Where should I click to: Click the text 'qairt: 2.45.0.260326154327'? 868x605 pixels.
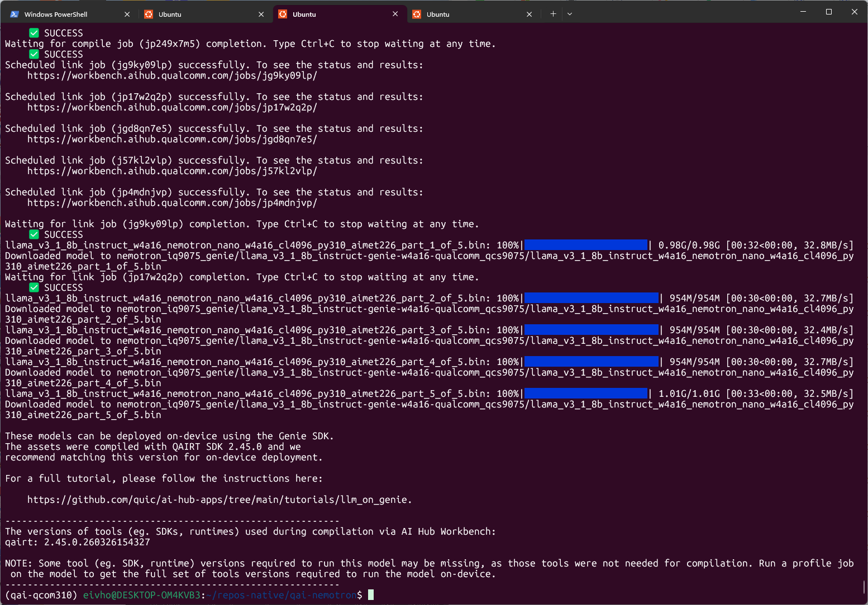point(78,542)
